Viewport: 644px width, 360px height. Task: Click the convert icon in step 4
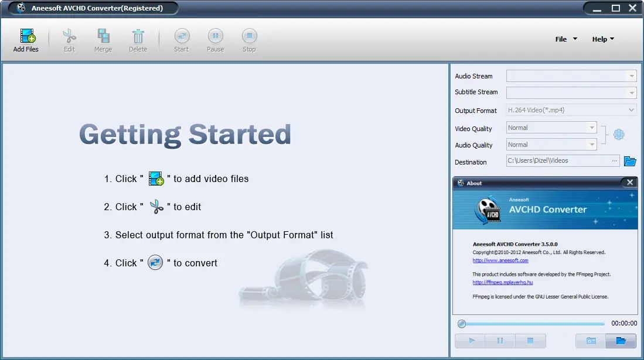pyautogui.click(x=155, y=262)
